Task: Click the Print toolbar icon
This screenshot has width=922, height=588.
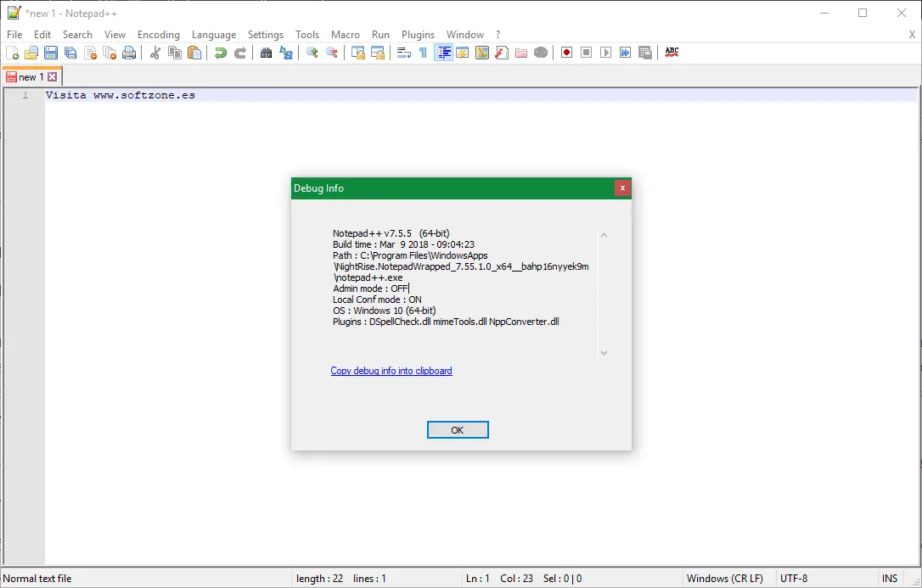Action: pyautogui.click(x=129, y=53)
